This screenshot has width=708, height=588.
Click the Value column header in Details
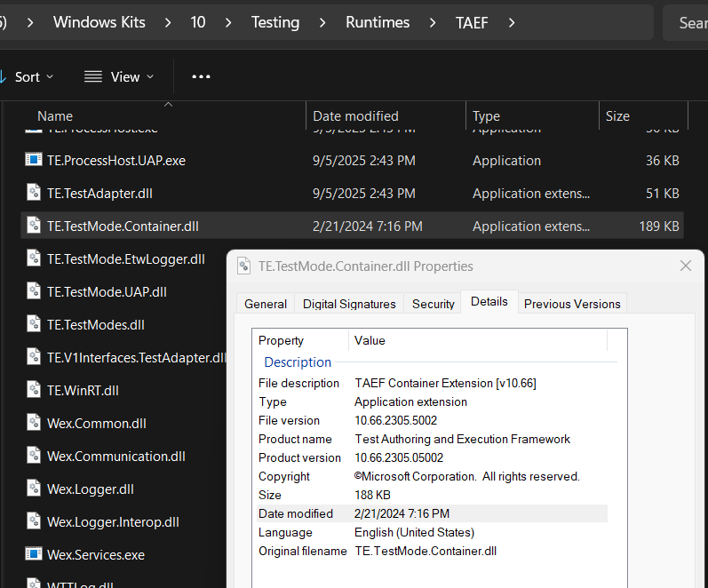tap(478, 340)
